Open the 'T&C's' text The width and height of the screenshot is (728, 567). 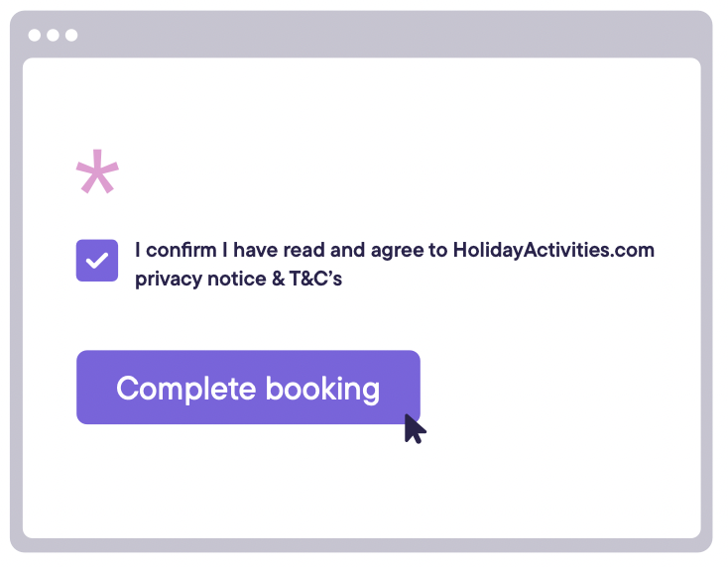[315, 279]
